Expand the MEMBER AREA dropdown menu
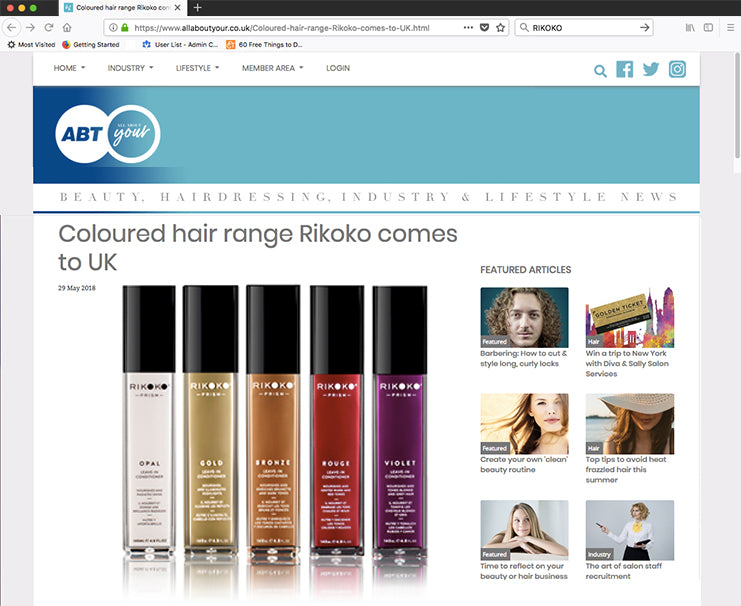 click(273, 68)
